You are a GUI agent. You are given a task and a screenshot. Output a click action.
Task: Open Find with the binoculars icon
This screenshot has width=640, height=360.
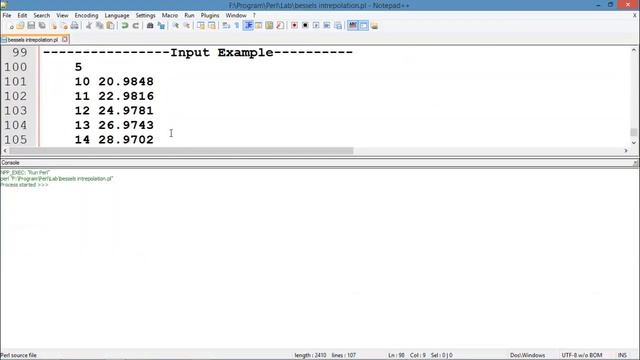point(150,26)
